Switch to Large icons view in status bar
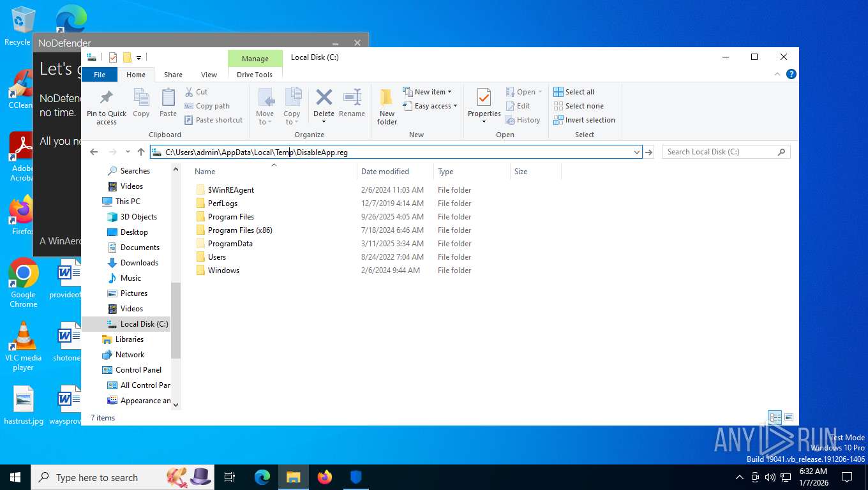The image size is (868, 490). point(789,418)
